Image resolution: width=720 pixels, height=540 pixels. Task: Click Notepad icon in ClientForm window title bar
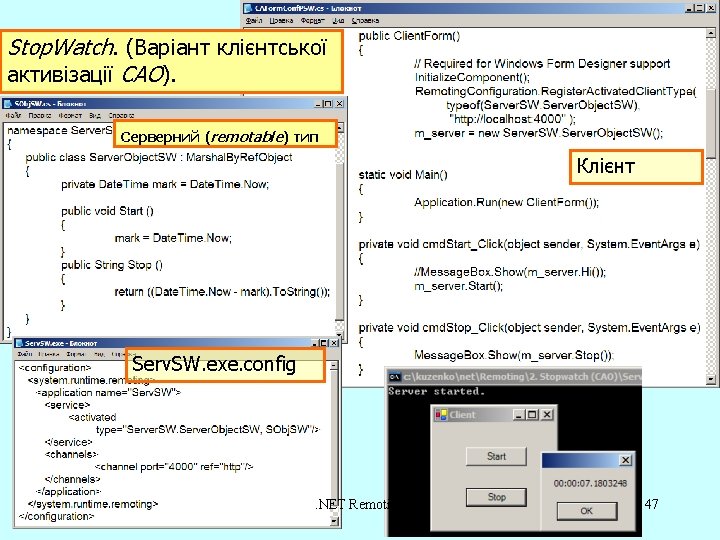tap(248, 8)
